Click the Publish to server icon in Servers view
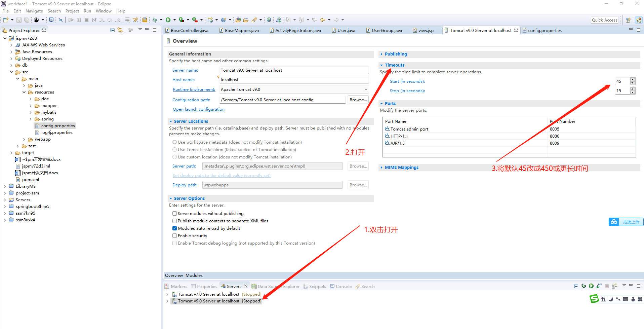 pos(614,286)
